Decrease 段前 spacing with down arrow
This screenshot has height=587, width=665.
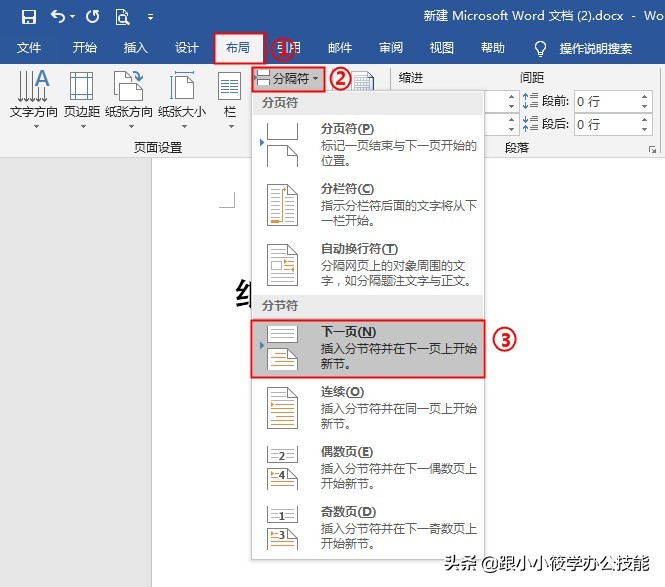point(645,106)
